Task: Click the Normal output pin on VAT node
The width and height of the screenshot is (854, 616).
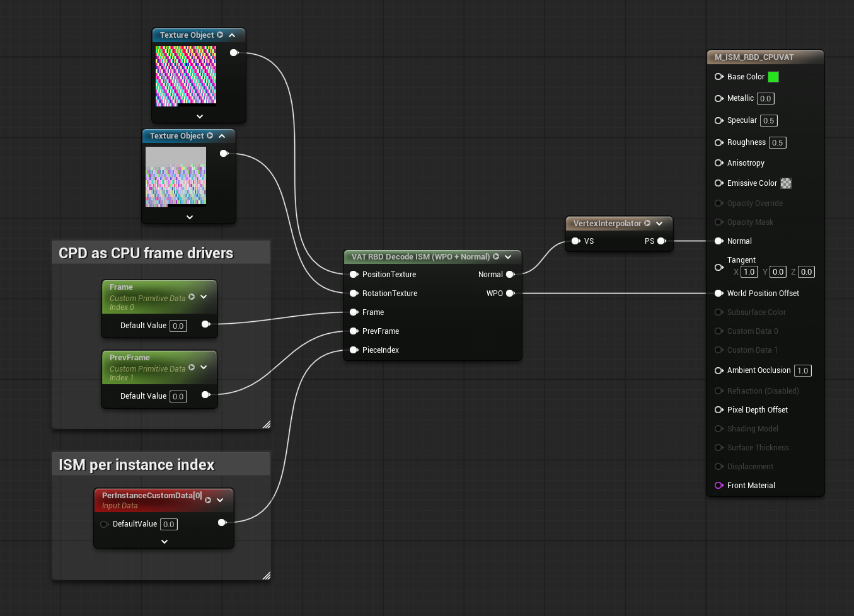Action: pos(511,275)
